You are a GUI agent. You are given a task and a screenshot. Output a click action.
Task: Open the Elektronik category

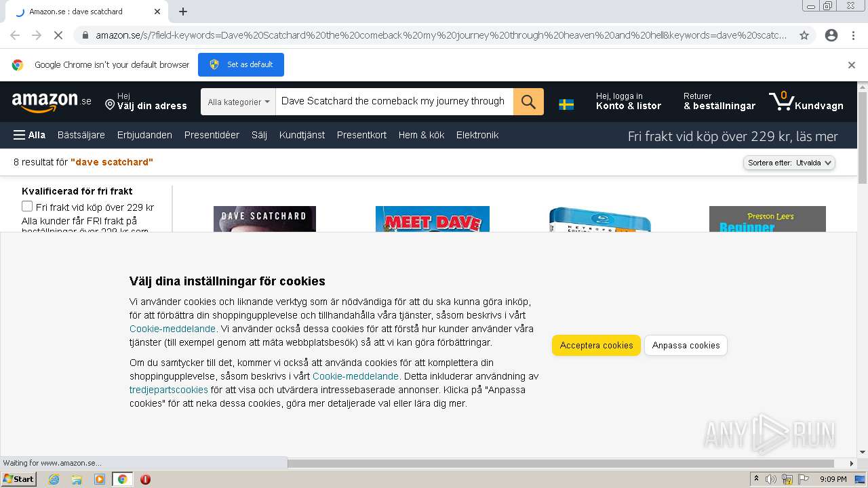pos(477,135)
